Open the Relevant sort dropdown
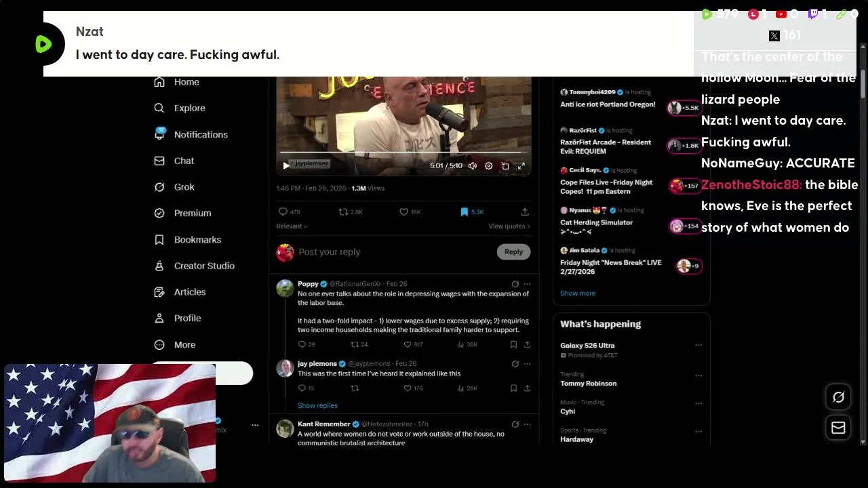Viewport: 868px width, 488px height. pyautogui.click(x=292, y=226)
